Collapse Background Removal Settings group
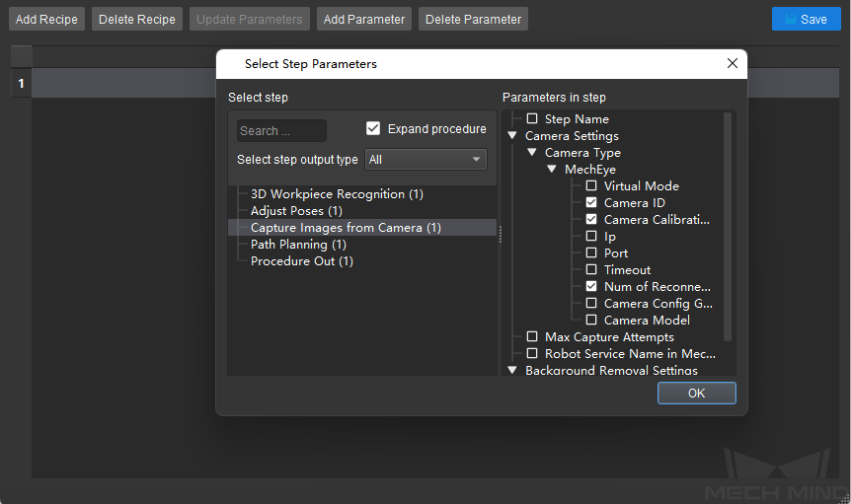The height and width of the screenshot is (504, 851). tap(511, 370)
